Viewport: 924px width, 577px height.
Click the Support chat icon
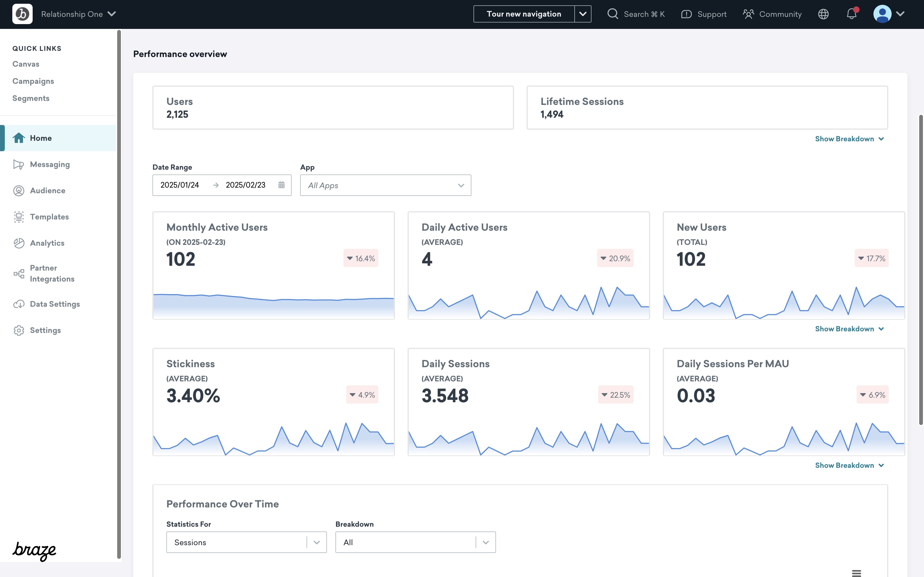pos(686,14)
